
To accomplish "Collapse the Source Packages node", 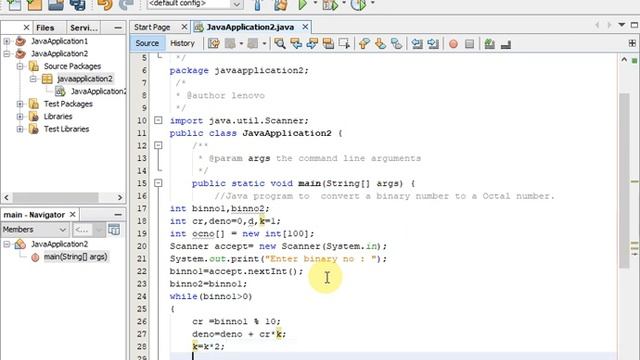I will coord(20,66).
